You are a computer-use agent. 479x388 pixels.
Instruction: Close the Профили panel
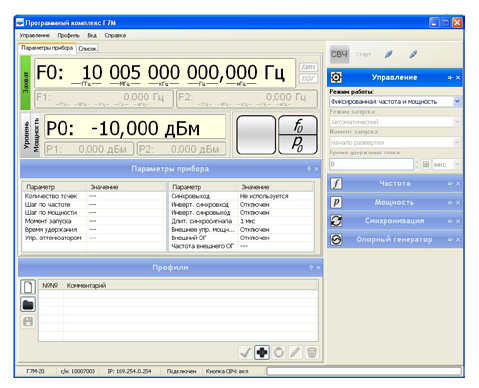point(318,268)
